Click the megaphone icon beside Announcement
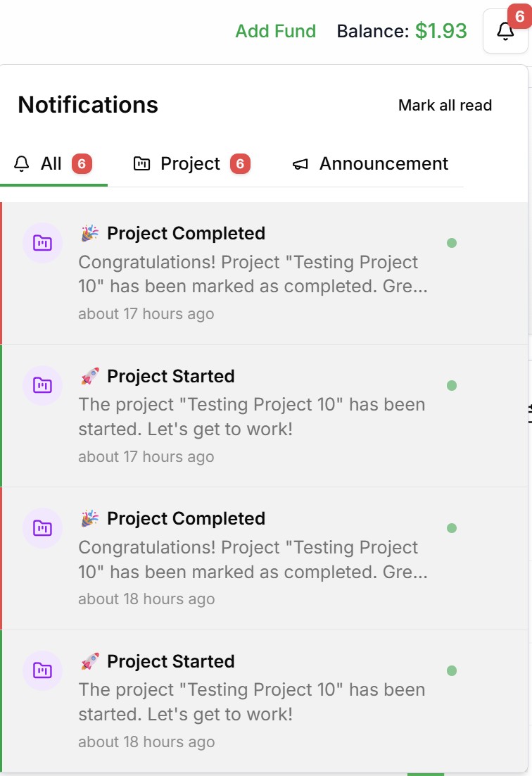The height and width of the screenshot is (776, 532). point(300,164)
